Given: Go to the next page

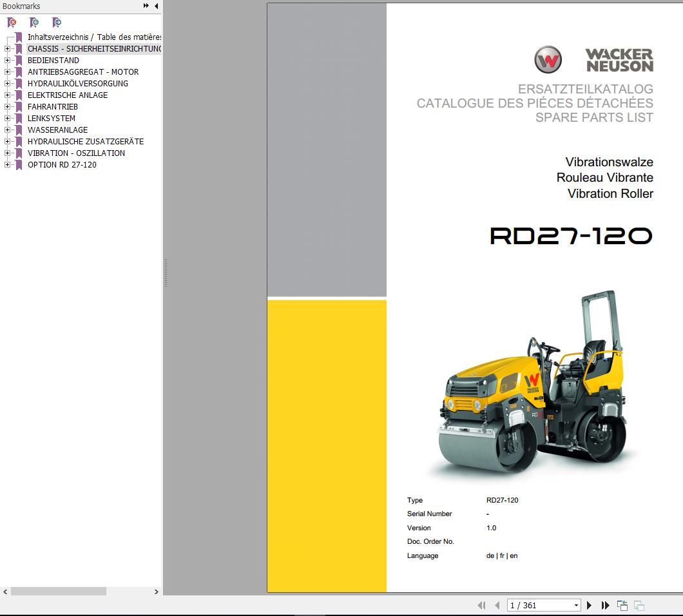Looking at the screenshot, I should click(x=590, y=605).
